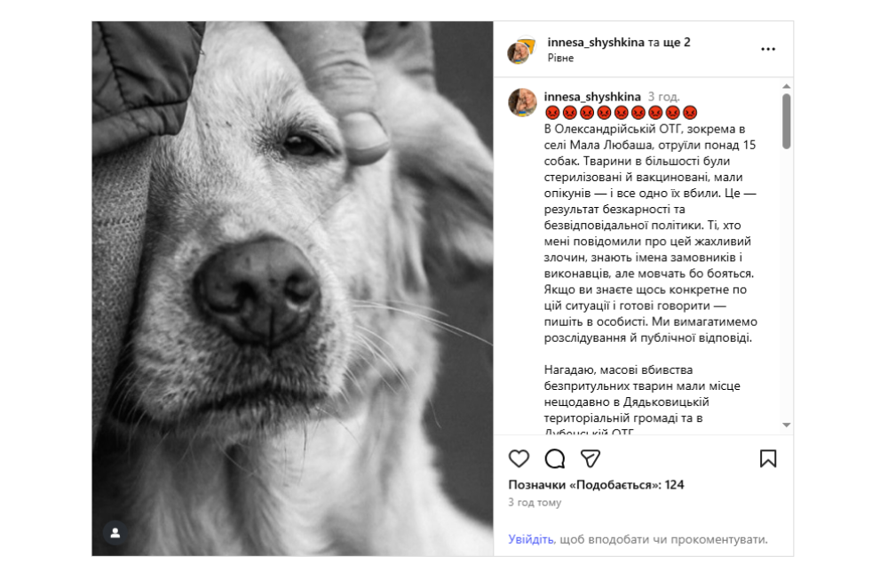
Task: Click the scroll down arrow in caption
Action: [786, 425]
